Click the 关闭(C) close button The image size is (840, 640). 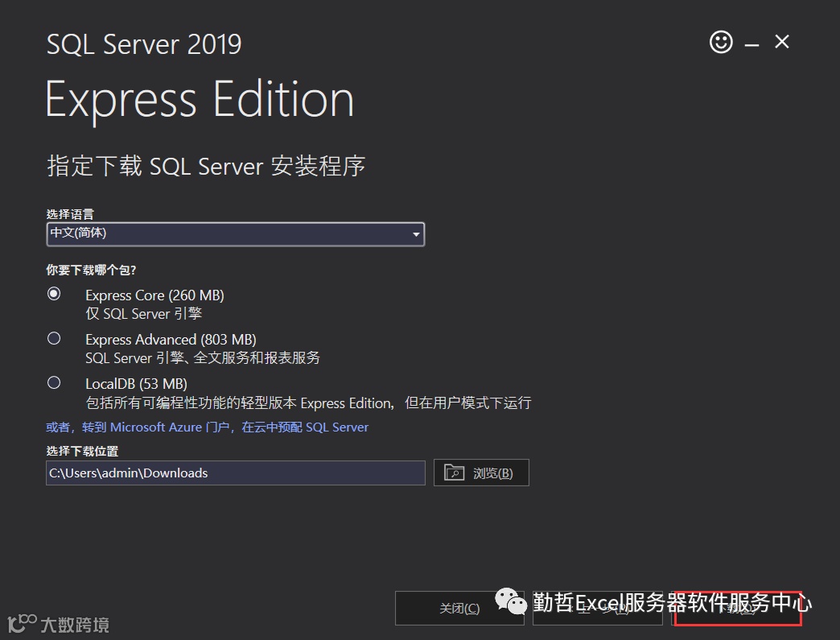click(x=459, y=608)
